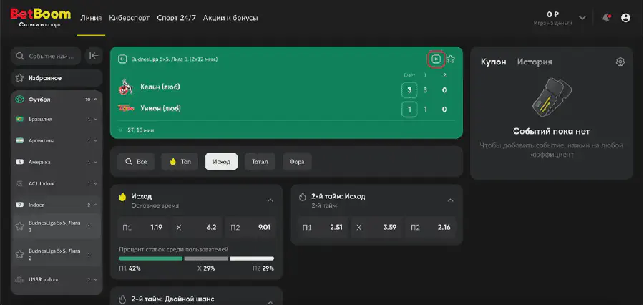Image resolution: width=644 pixels, height=305 pixels.
Task: Click the USSR Indoor league icon
Action: [x=19, y=279]
